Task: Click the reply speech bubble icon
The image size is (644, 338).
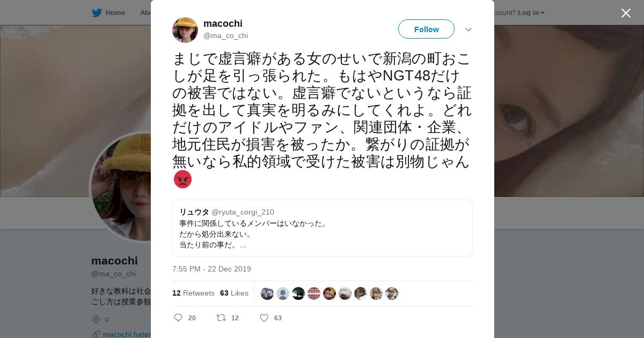Action: [x=178, y=318]
